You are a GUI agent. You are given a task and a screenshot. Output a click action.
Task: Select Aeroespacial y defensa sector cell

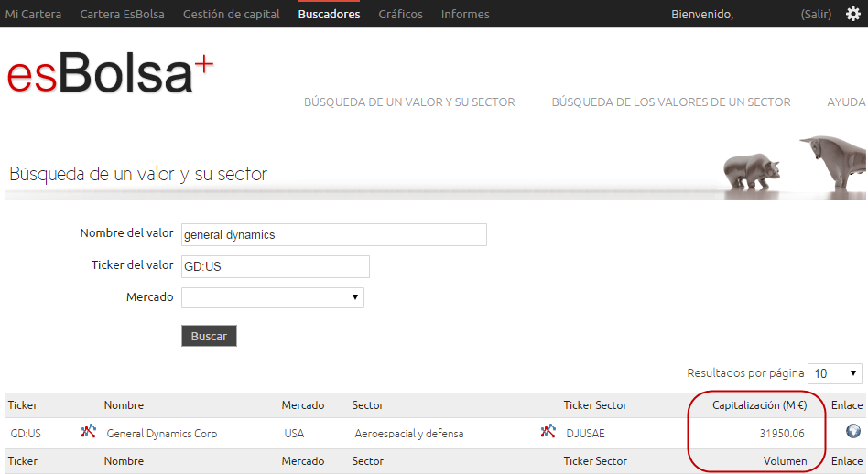coord(409,433)
